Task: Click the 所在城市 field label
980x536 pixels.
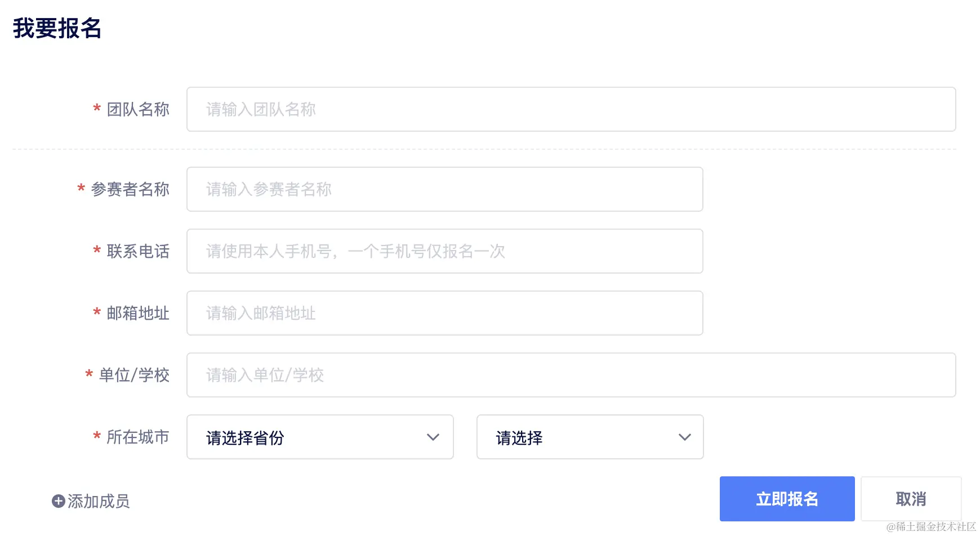Action: coord(138,437)
